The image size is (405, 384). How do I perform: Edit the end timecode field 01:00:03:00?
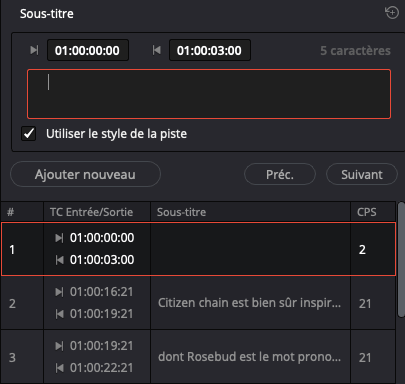point(210,50)
